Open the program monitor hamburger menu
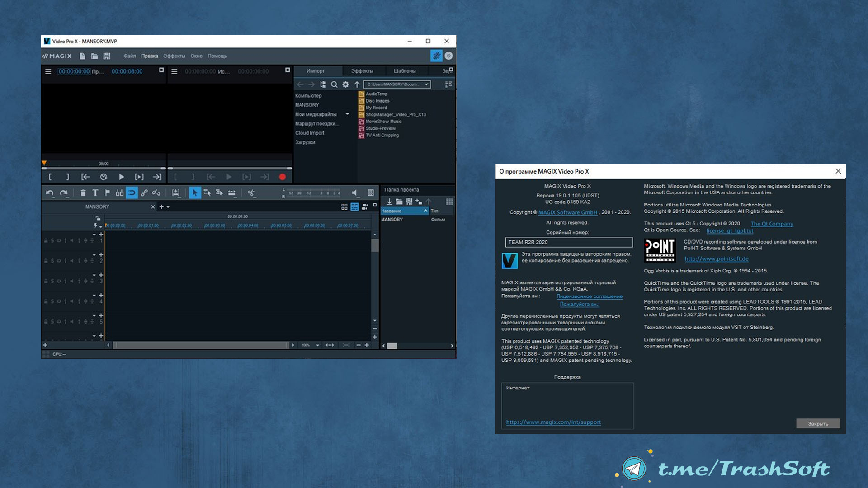868x488 pixels. 48,71
